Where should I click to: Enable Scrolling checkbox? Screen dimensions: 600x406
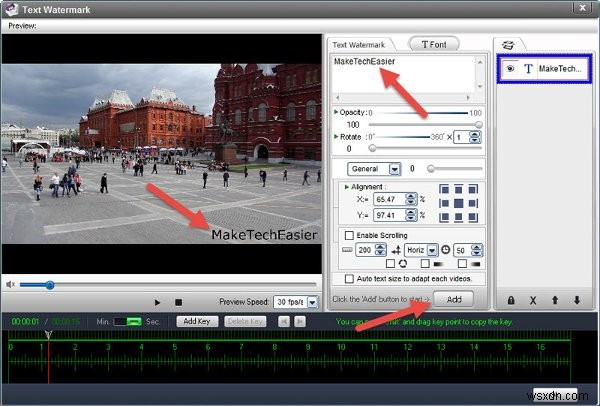pos(349,235)
